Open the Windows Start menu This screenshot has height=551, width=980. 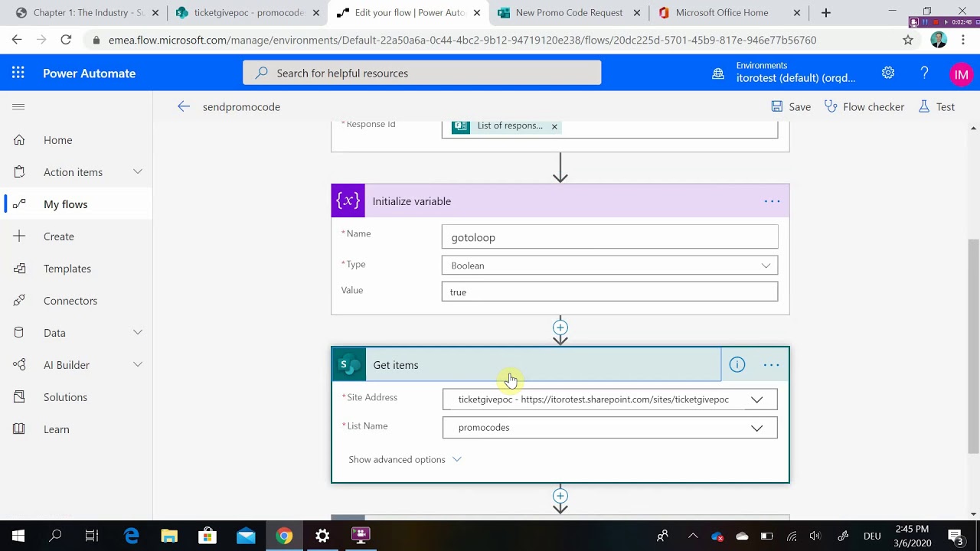point(18,536)
